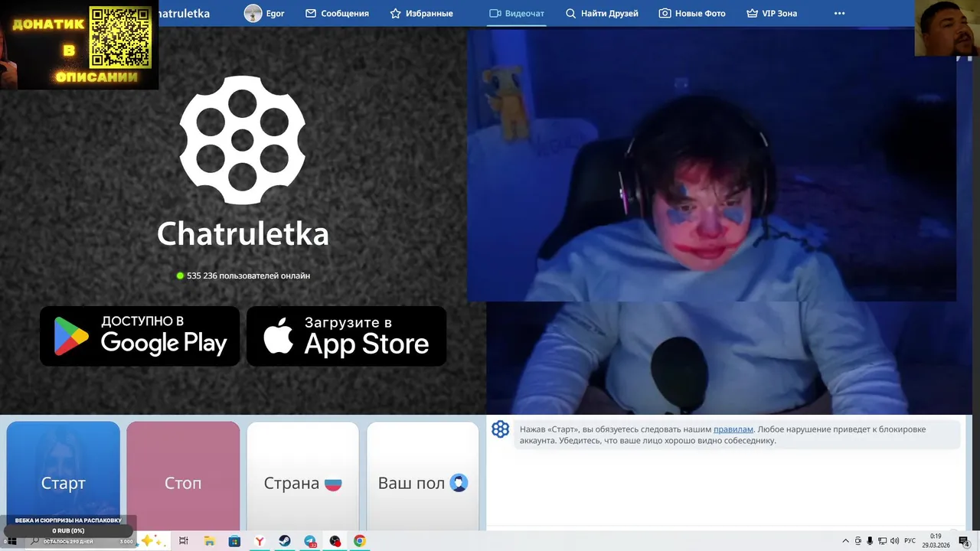Open the OBS Studio taskbar icon

(x=335, y=541)
